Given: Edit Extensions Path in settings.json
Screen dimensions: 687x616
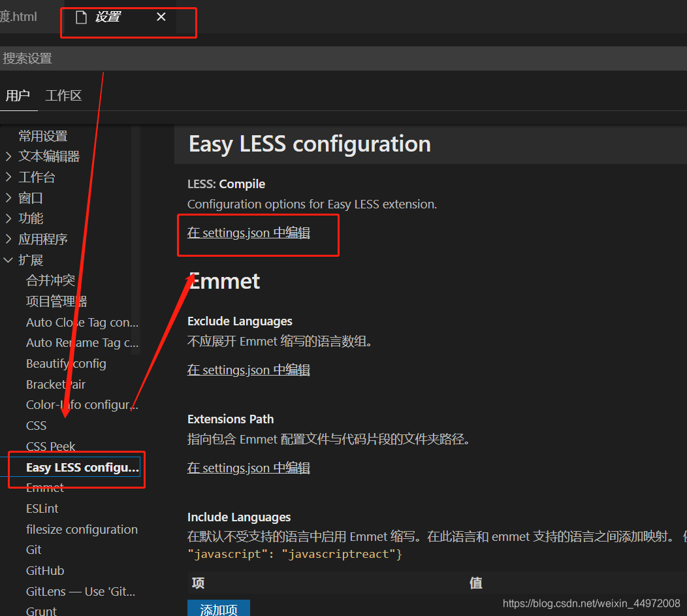Looking at the screenshot, I should click(249, 468).
